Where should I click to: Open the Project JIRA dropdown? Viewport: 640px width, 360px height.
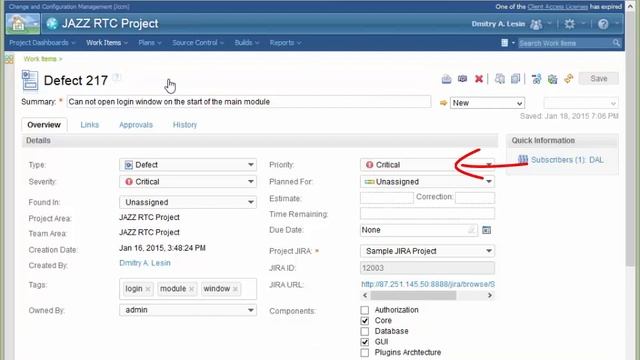click(x=427, y=251)
